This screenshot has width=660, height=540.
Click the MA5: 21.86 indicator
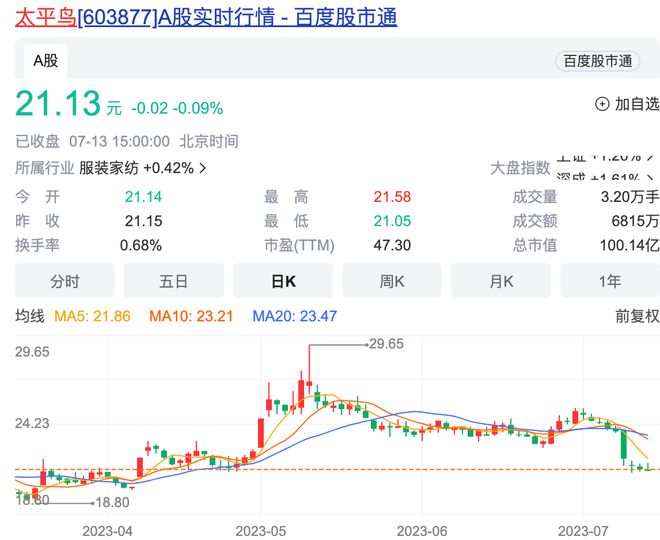[92, 316]
